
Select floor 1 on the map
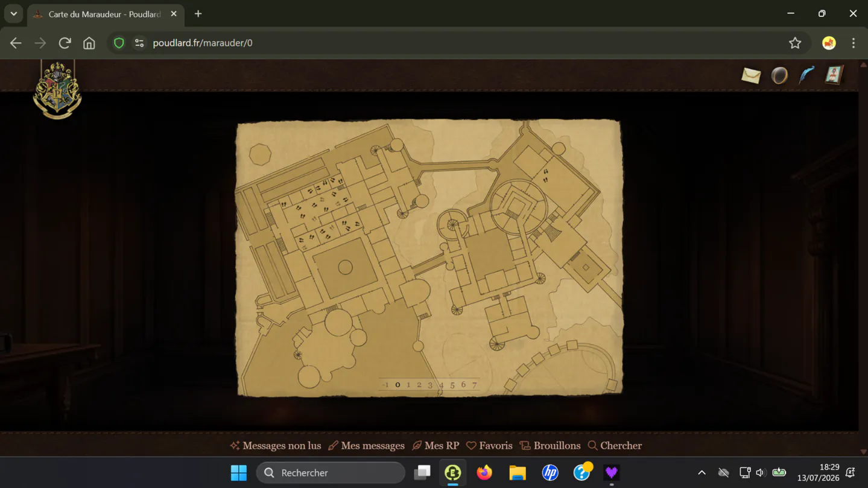click(x=408, y=385)
